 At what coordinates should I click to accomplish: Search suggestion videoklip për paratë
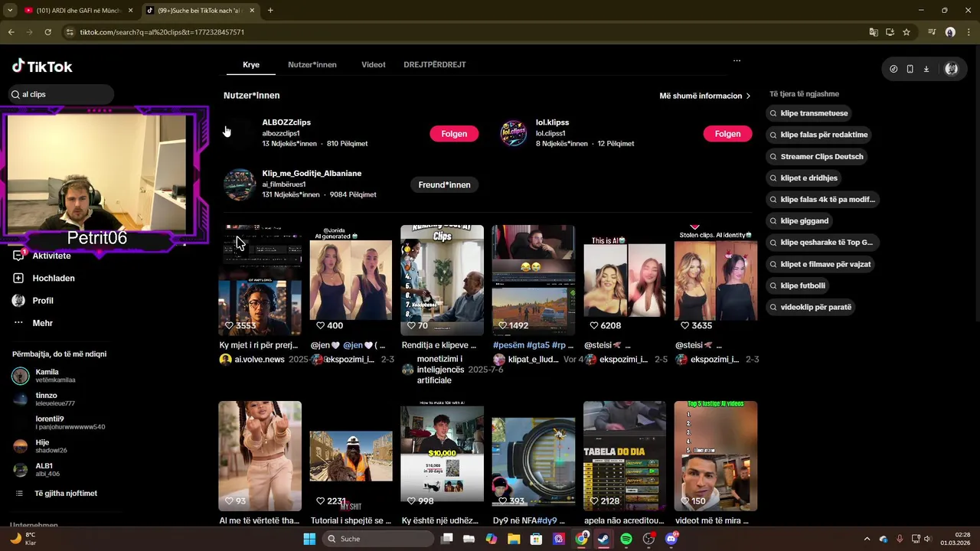pos(810,307)
